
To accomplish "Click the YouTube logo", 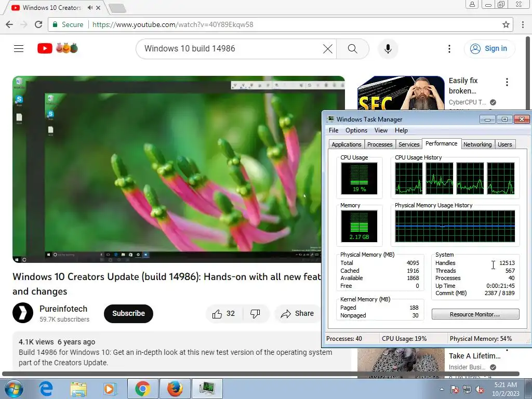I will pyautogui.click(x=45, y=48).
